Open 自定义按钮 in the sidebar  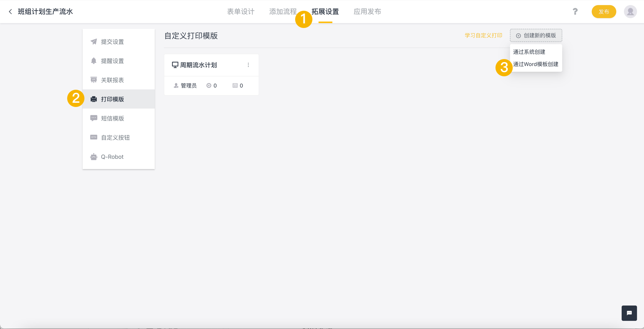click(x=119, y=137)
